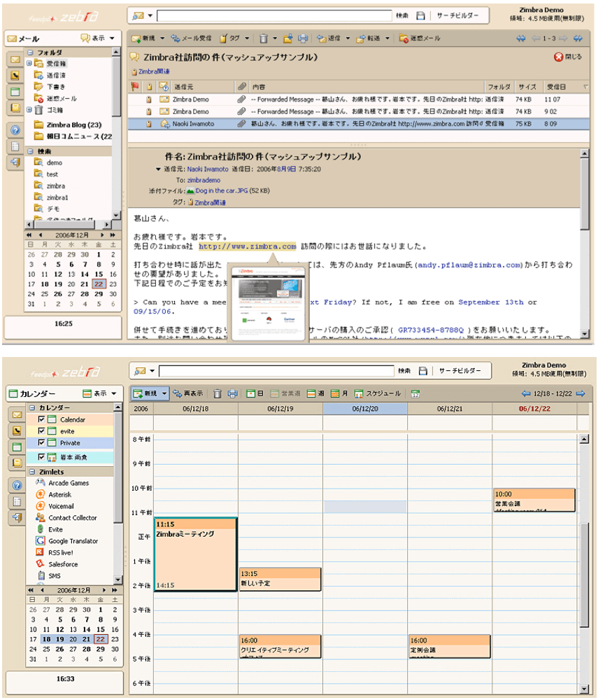Click the GR733454-8788Q link in message
598x700 pixels.
431,330
